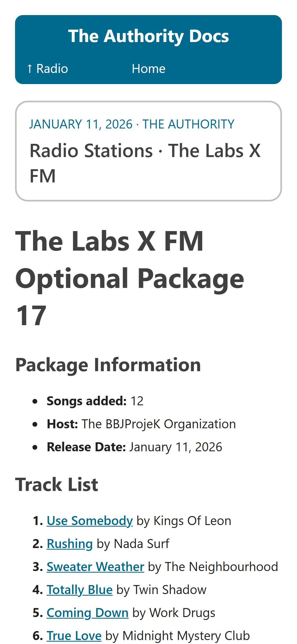Click the Host "The BBJProjeK Organization" line
The height and width of the screenshot is (644, 297).
[141, 424]
